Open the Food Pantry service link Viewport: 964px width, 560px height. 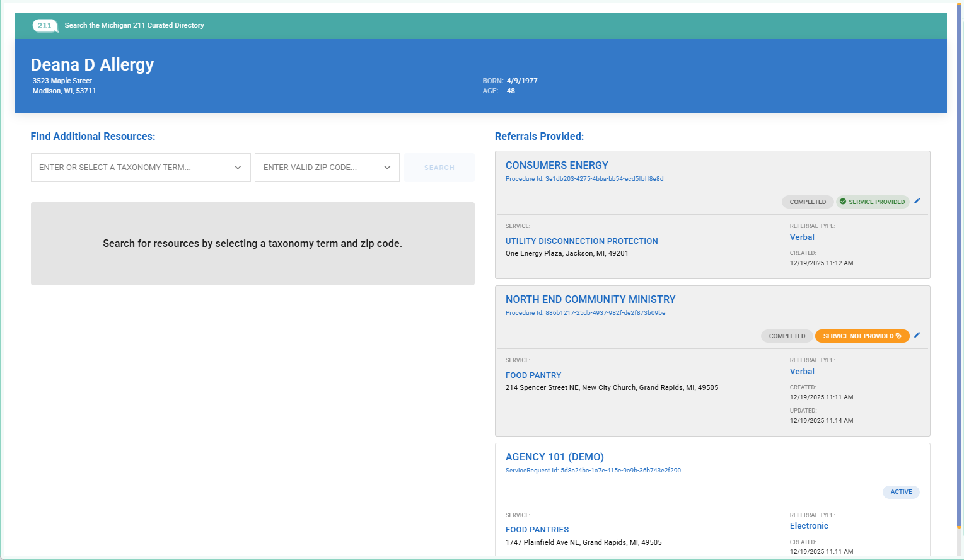[533, 375]
